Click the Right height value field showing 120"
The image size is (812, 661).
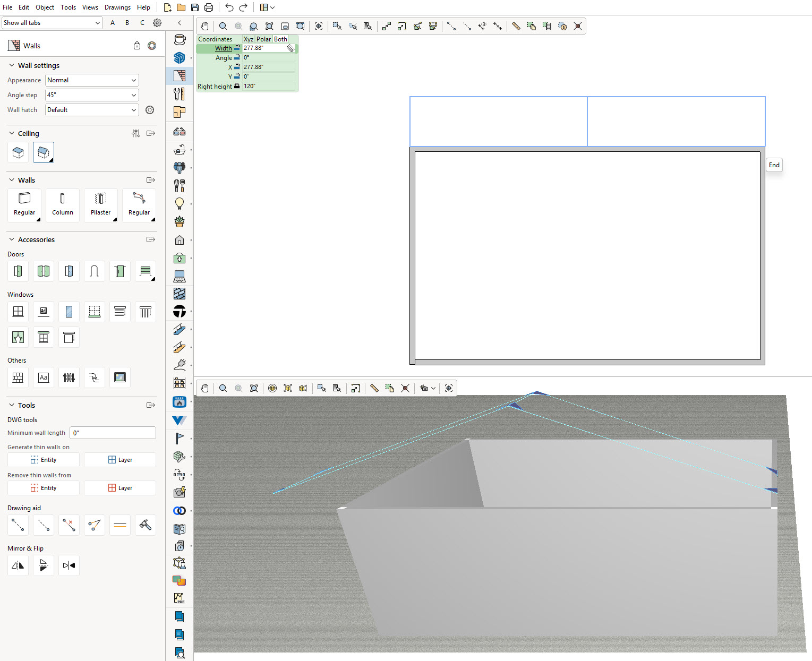click(x=269, y=86)
